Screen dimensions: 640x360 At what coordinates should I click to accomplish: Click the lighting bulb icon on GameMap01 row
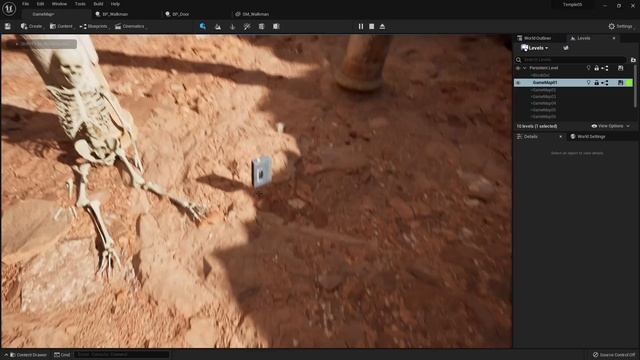click(x=589, y=83)
